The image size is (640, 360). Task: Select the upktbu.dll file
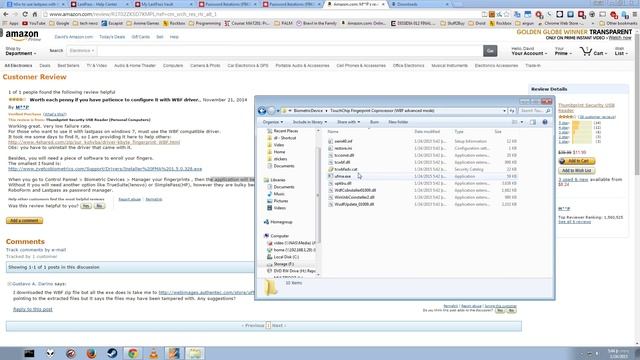pos(343,183)
